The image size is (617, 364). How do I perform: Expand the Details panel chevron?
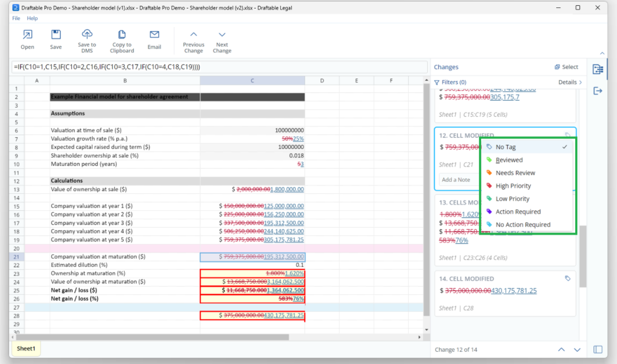tap(581, 82)
